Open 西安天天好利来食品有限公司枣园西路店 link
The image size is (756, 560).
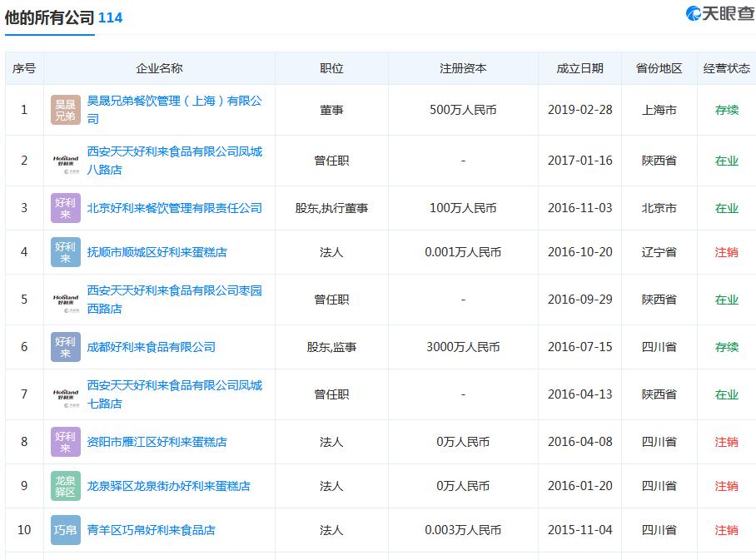[x=175, y=300]
